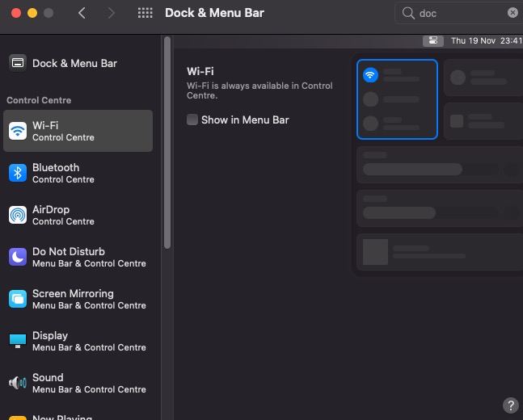Screen dimensions: 523x420
Task: Select the Do Not Disturb moon icon
Action: pyautogui.click(x=18, y=257)
